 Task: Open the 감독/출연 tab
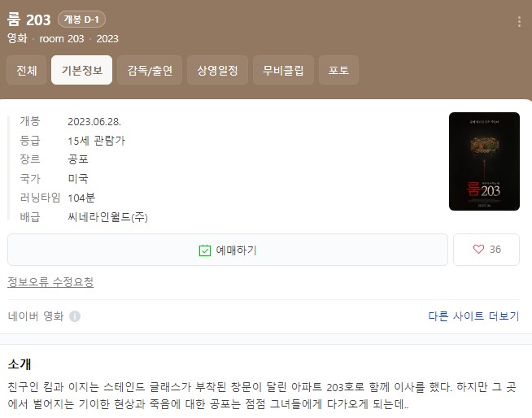coord(150,70)
